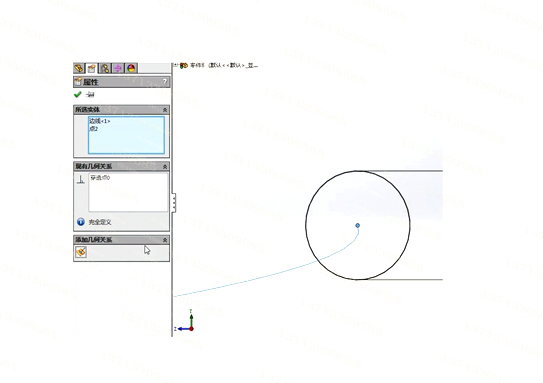
Task: Click the panel splitter grip handle
Action: (174, 203)
